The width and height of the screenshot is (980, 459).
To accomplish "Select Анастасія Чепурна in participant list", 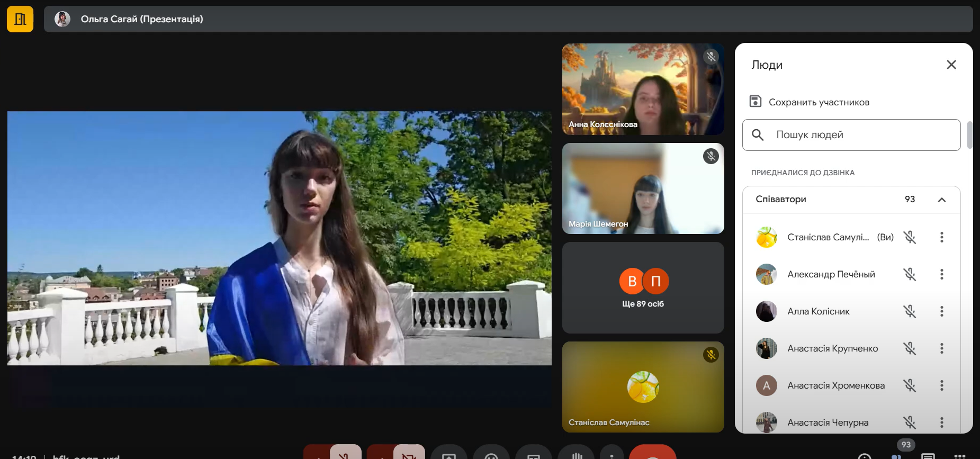I will 828,422.
